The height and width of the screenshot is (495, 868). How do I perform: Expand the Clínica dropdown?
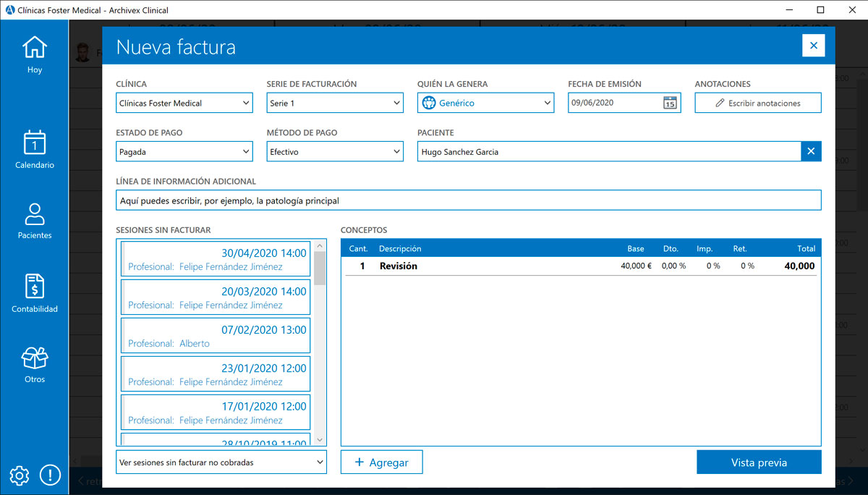(x=184, y=103)
